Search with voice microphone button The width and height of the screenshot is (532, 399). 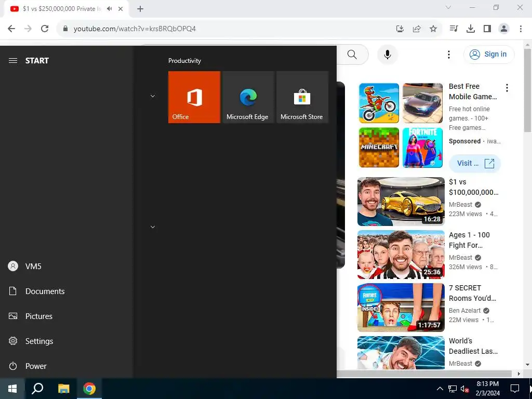click(387, 54)
